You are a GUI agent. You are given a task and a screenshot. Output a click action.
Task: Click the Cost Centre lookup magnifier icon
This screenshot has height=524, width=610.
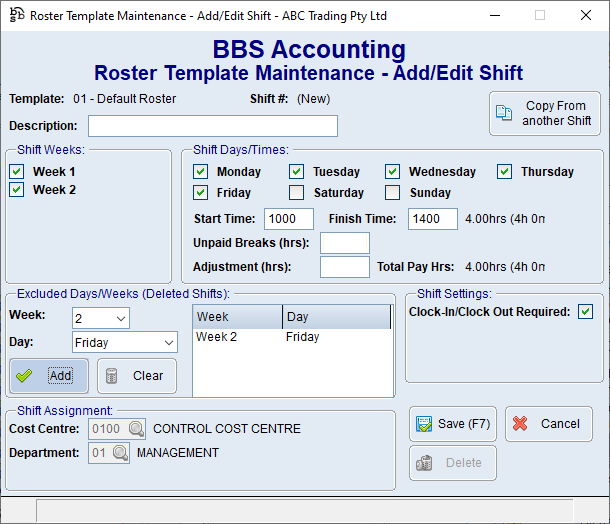pyautogui.click(x=136, y=429)
